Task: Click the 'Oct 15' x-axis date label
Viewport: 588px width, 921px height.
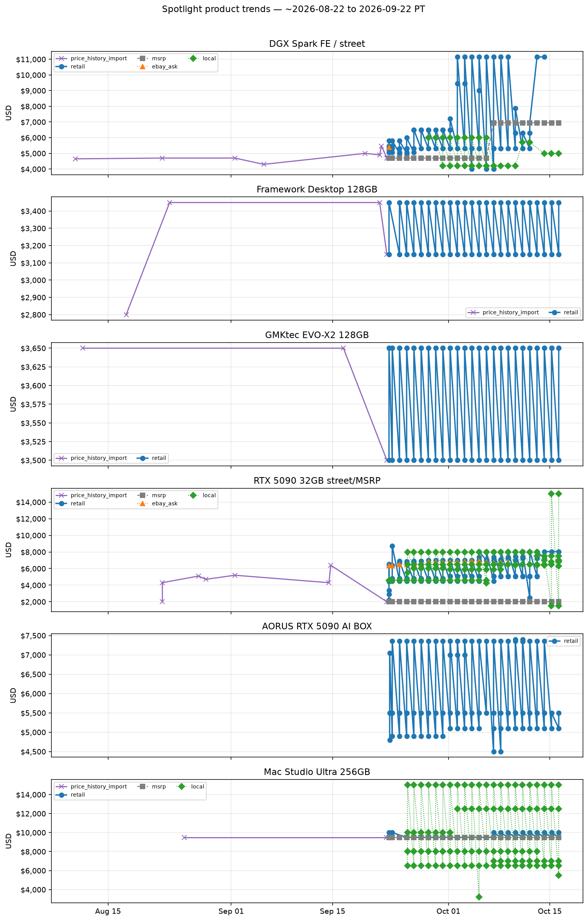Action: point(550,911)
